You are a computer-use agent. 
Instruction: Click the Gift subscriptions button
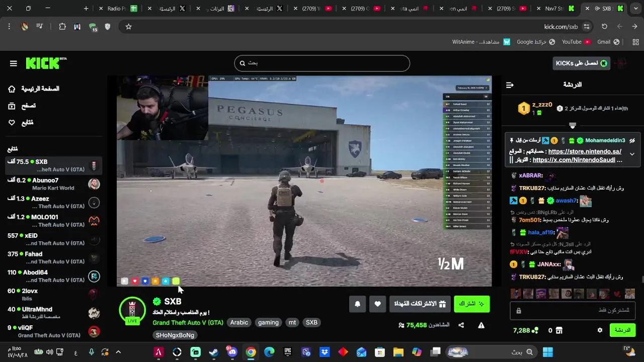coord(420,304)
